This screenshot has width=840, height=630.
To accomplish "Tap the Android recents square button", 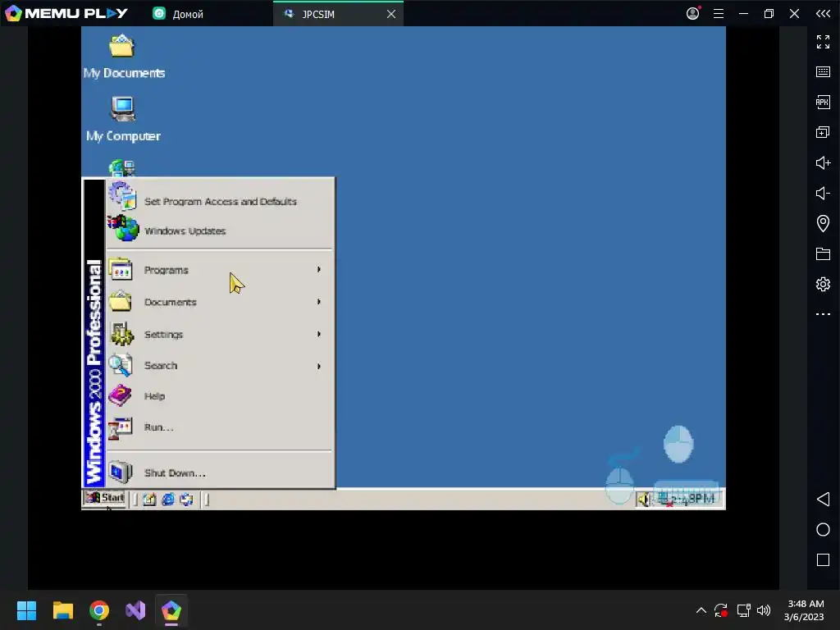I will 823,559.
